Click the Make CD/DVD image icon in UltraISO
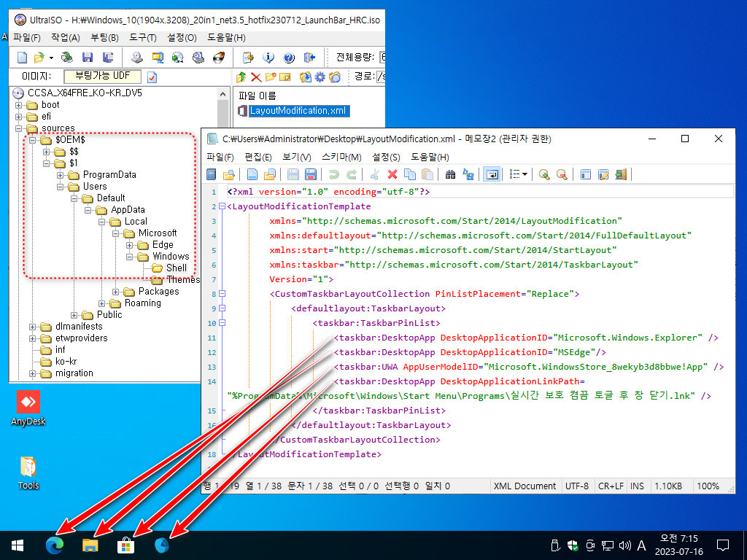The width and height of the screenshot is (747, 560). click(x=137, y=58)
